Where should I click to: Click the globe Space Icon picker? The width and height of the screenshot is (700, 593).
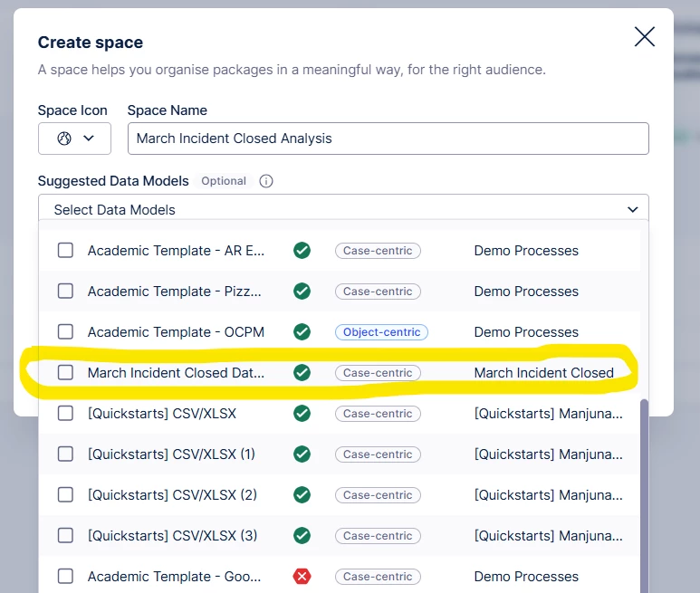[74, 139]
